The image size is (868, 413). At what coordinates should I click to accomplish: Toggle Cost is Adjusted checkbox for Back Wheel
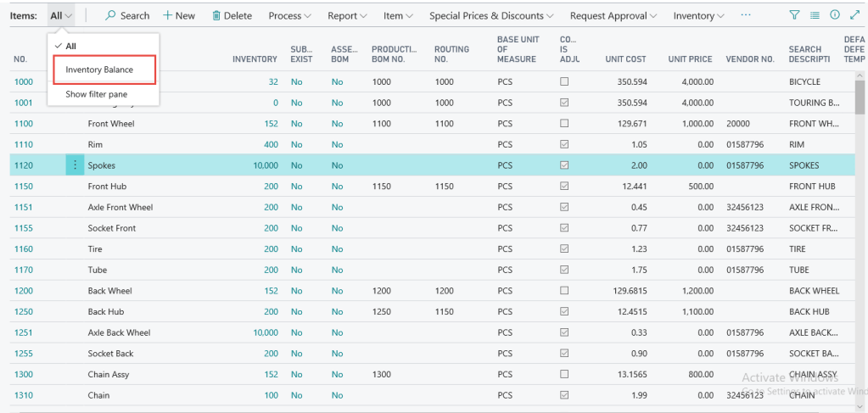pyautogui.click(x=563, y=290)
